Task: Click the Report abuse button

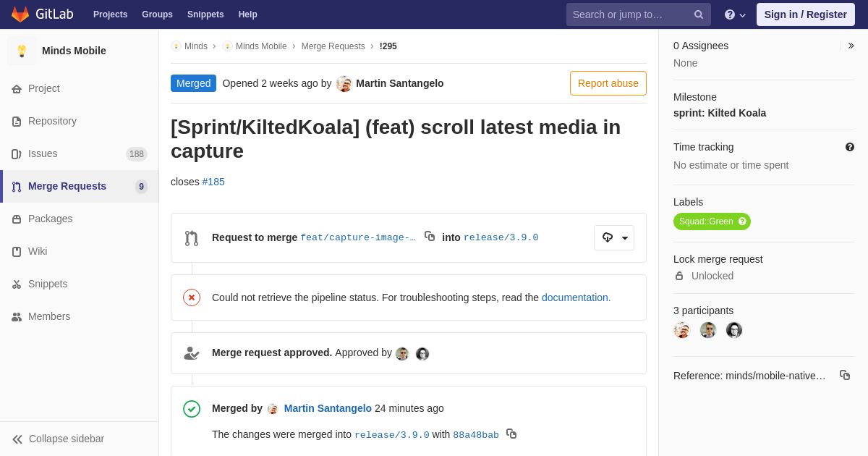Action: [608, 83]
